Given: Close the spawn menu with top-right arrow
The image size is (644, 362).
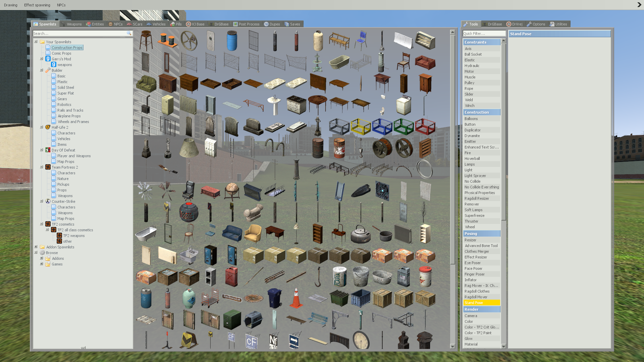Looking at the screenshot, I should click(x=639, y=5).
